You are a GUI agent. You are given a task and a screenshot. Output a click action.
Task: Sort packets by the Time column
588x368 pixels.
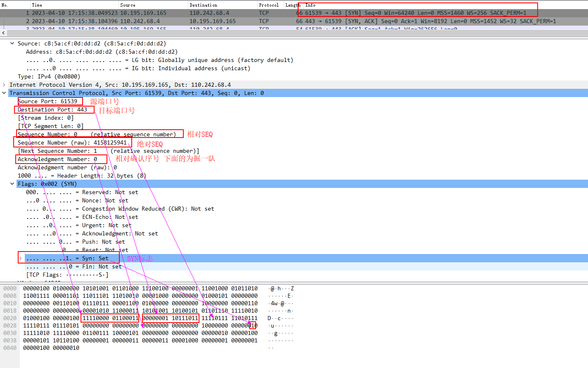(x=37, y=5)
